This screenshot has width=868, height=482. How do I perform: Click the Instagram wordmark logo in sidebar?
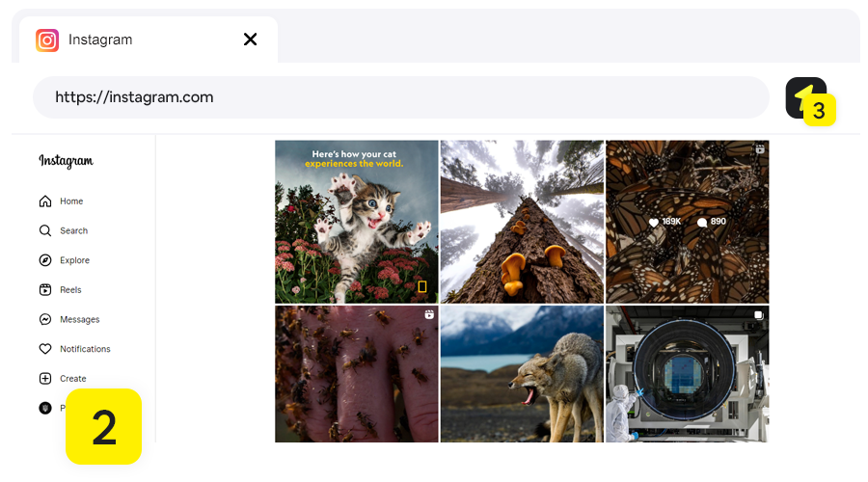[x=66, y=161]
